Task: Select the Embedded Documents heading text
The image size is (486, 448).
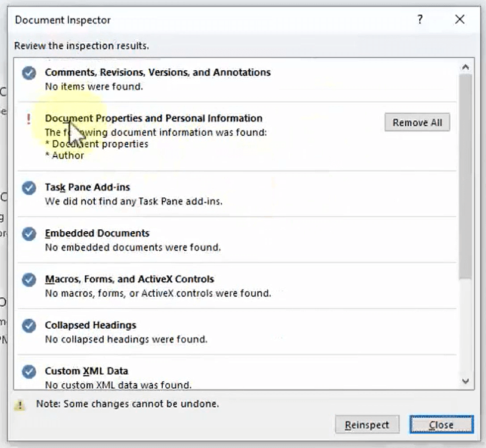Action: pyautogui.click(x=97, y=233)
